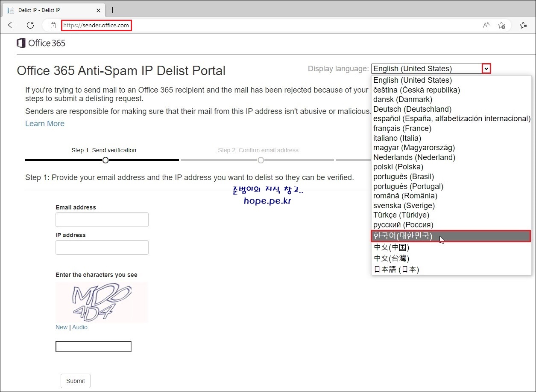Pick português (Portugal) from dropdown
Viewport: 536px width, 392px height.
point(451,186)
